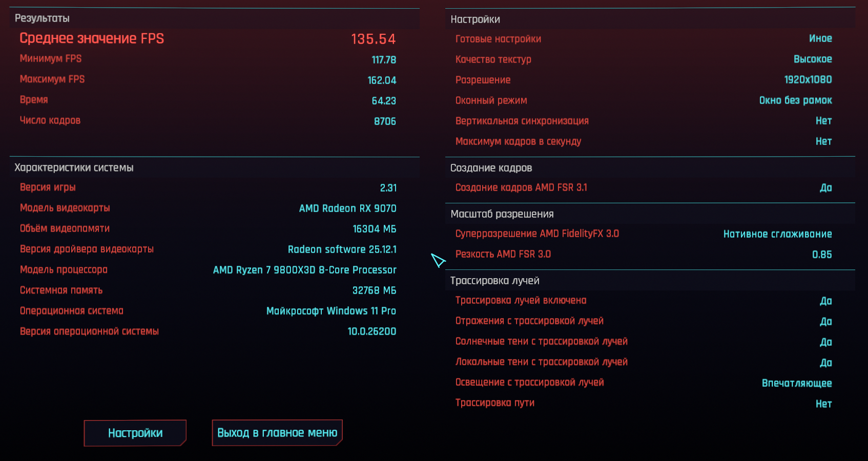
Task: Click the Максимум FPS value 162.04
Action: tap(382, 80)
